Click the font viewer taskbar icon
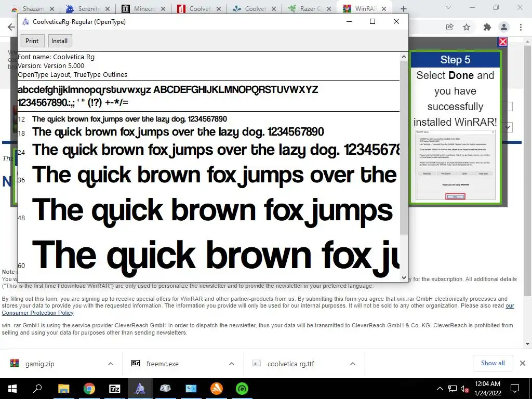 click(x=140, y=389)
